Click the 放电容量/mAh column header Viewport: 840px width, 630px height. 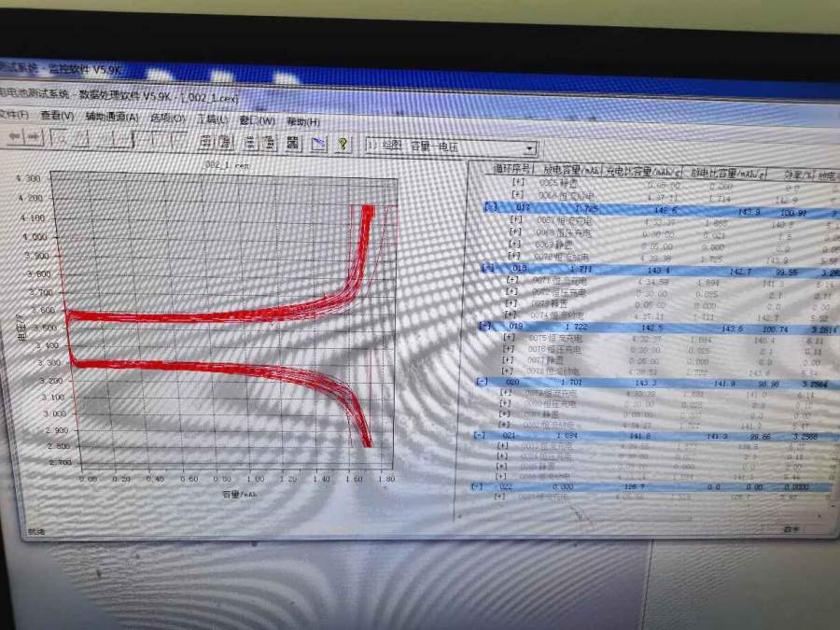571,171
